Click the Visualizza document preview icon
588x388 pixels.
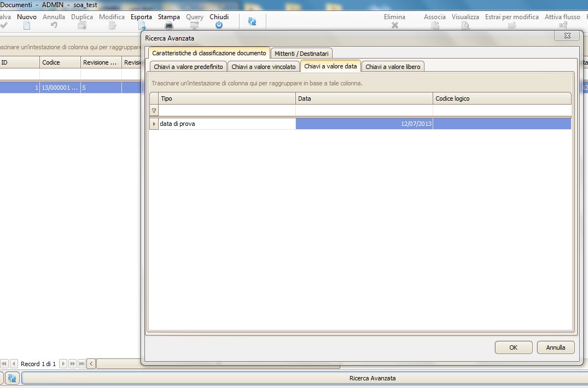(465, 25)
